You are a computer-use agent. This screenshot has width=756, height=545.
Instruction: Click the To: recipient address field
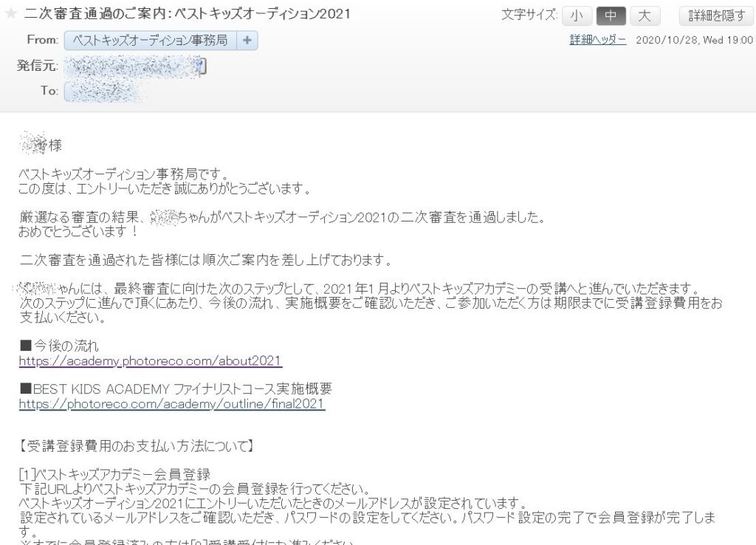[107, 92]
